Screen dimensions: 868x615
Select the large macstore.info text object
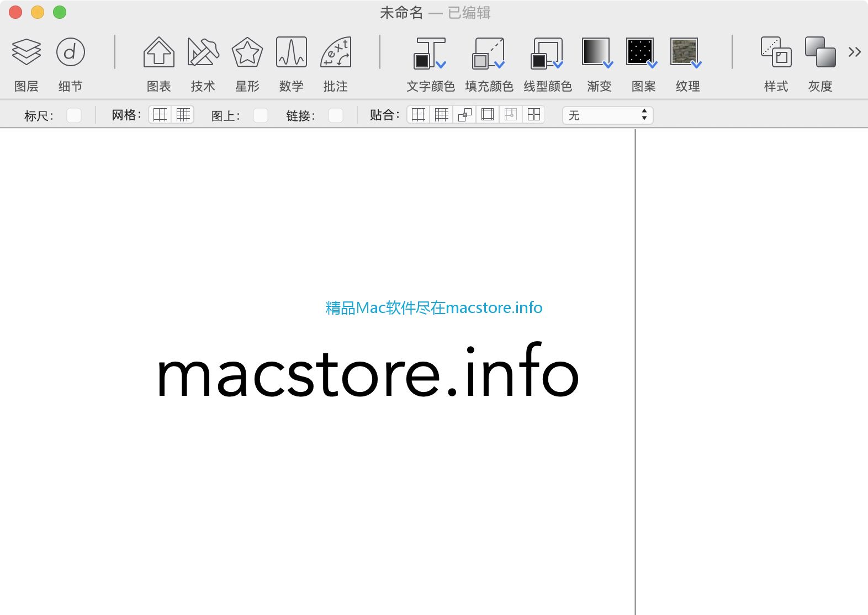click(368, 370)
